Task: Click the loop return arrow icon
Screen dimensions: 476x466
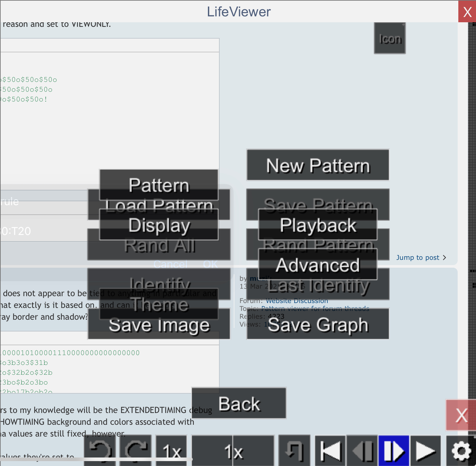Action: pos(294,451)
